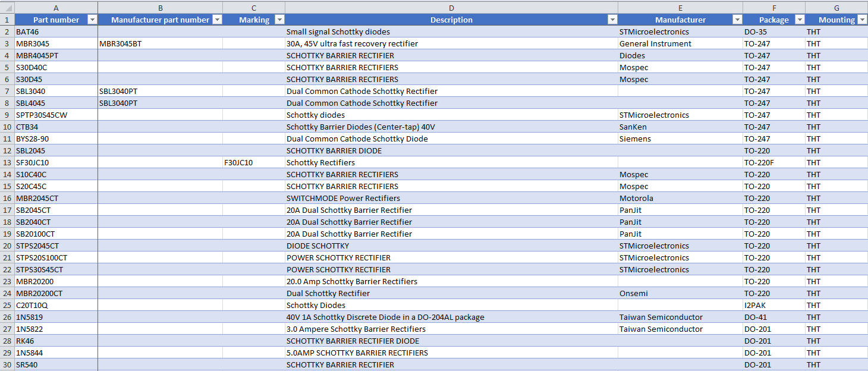Open the Package column filter dropdown

click(x=800, y=20)
